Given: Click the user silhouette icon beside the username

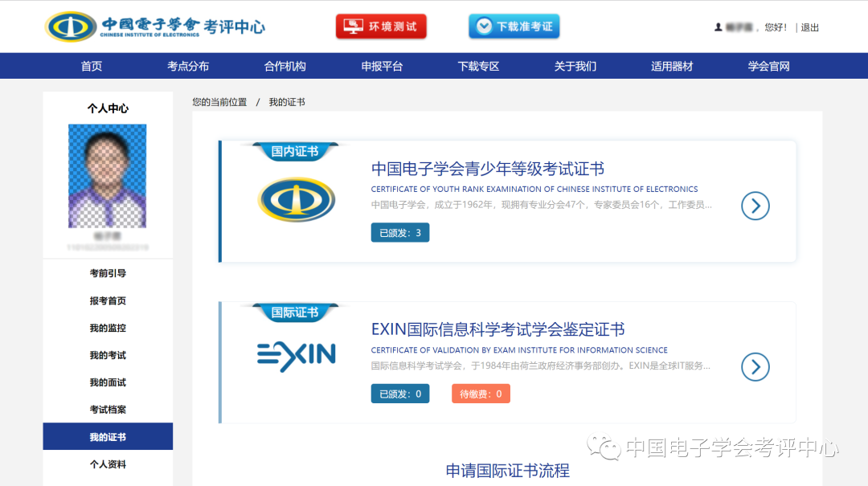Looking at the screenshot, I should coord(718,27).
